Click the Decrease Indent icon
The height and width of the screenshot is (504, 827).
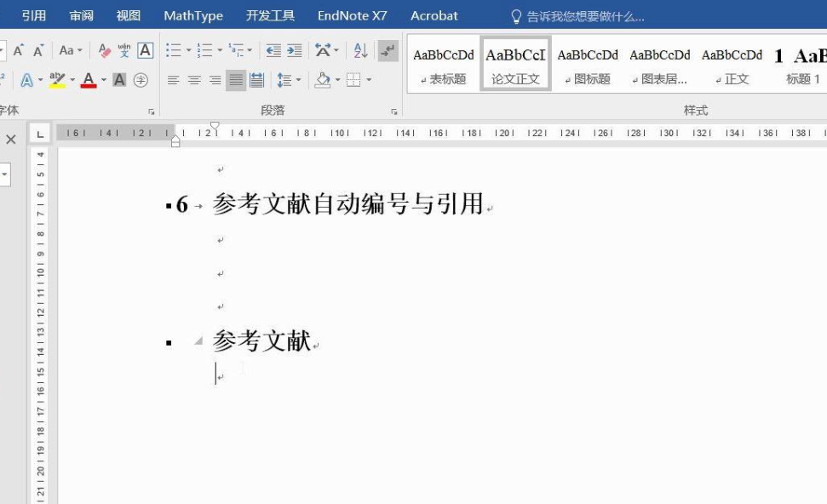pyautogui.click(x=273, y=51)
